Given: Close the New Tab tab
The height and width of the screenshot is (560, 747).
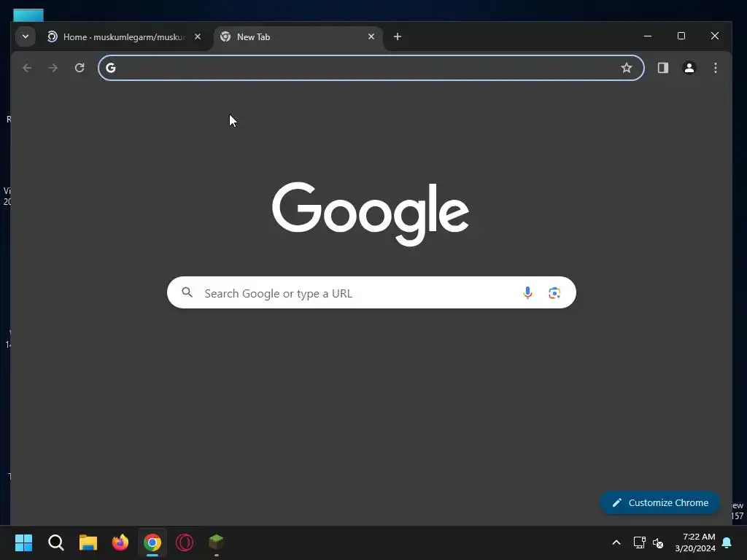Looking at the screenshot, I should 371,36.
